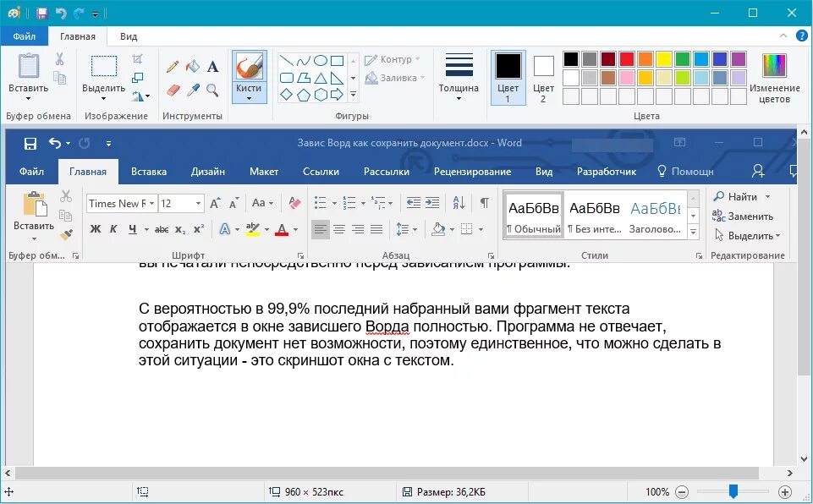Choose the Curve shape
The image size is (813, 504).
pos(304,61)
